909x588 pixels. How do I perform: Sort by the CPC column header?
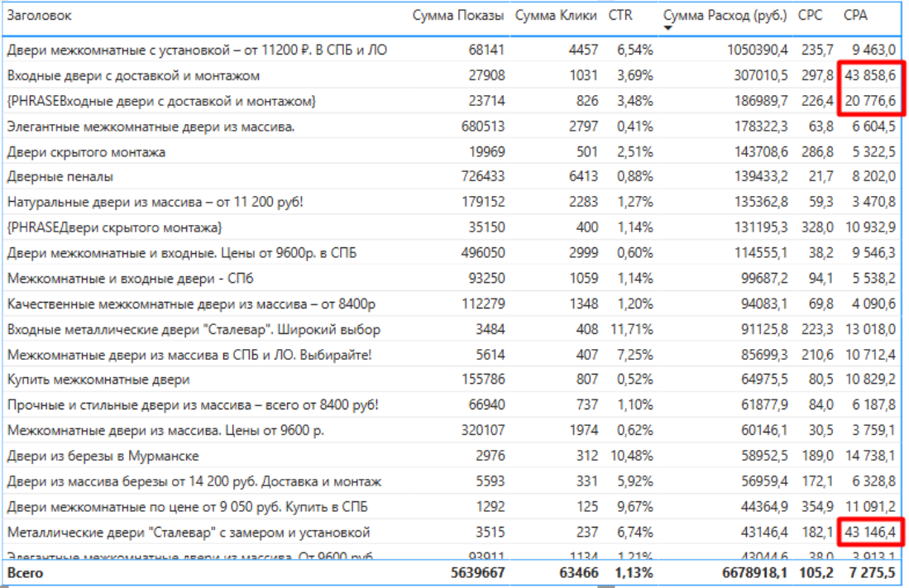(x=811, y=16)
